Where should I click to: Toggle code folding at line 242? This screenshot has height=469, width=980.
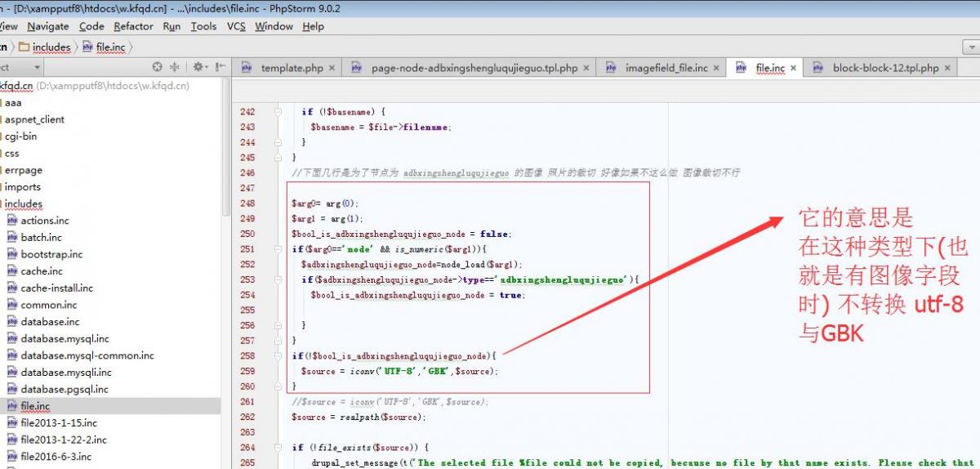coord(278,112)
